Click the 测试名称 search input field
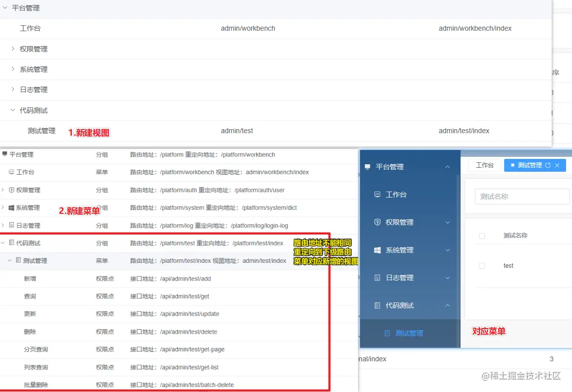572x392 pixels. (522, 196)
